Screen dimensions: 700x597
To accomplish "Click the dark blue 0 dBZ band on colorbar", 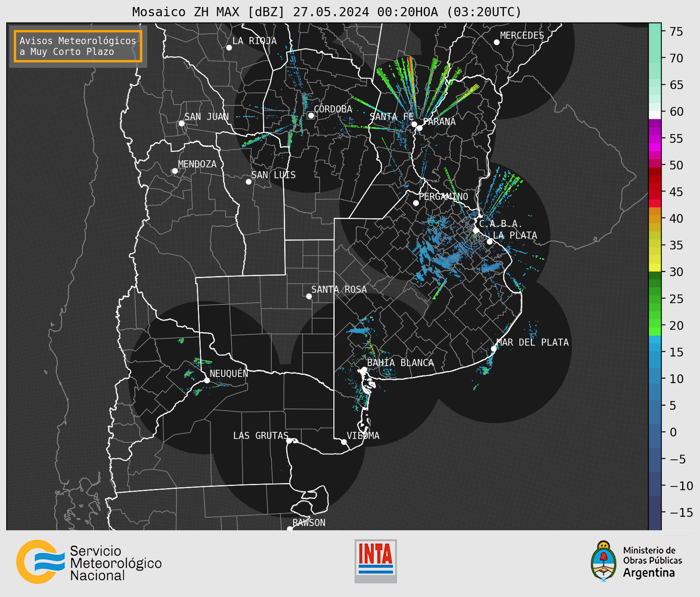I will click(654, 432).
